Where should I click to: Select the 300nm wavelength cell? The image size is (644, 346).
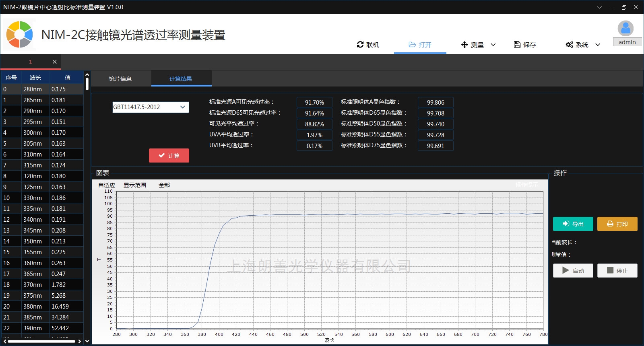click(x=35, y=132)
